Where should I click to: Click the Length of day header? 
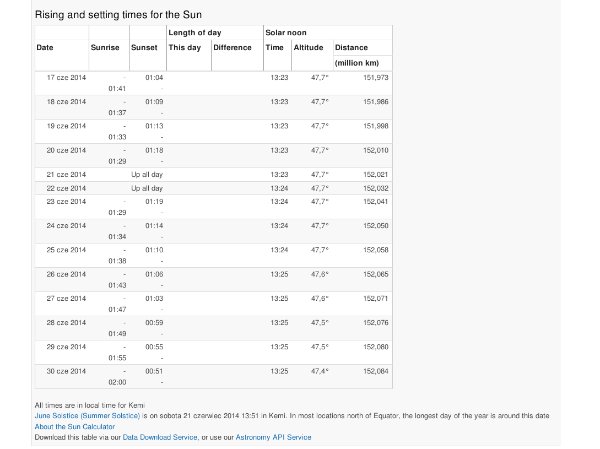coord(195,33)
